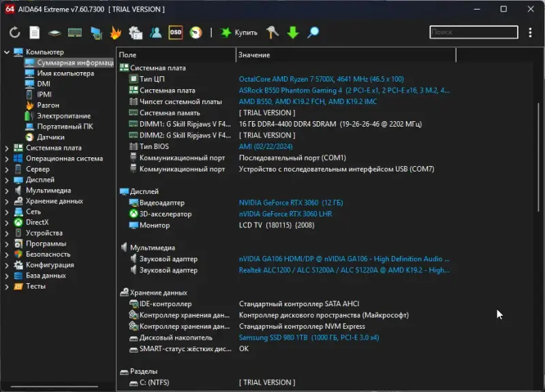Expand the Сервер tree node
545x392 pixels.
click(7, 169)
